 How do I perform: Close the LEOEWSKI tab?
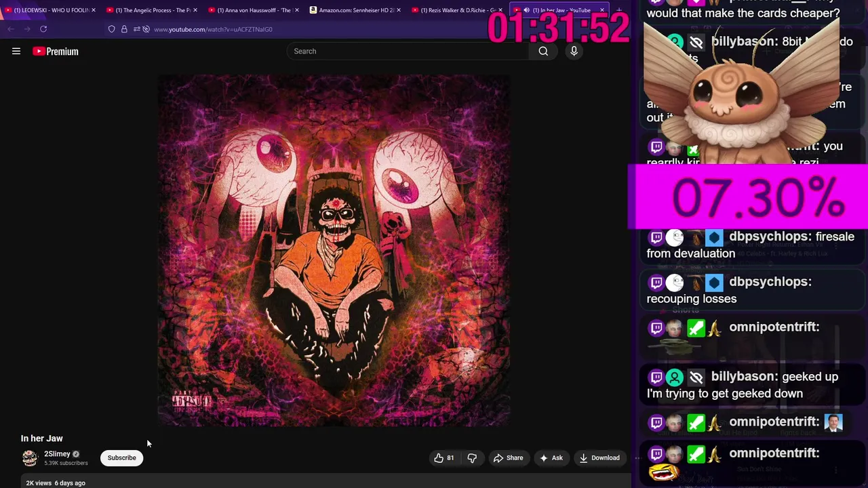(x=93, y=10)
